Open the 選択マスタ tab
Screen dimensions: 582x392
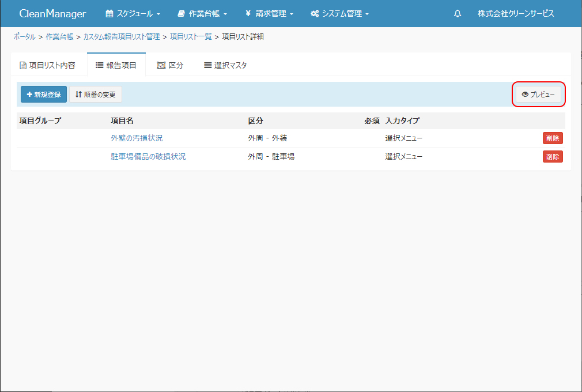(x=225, y=65)
